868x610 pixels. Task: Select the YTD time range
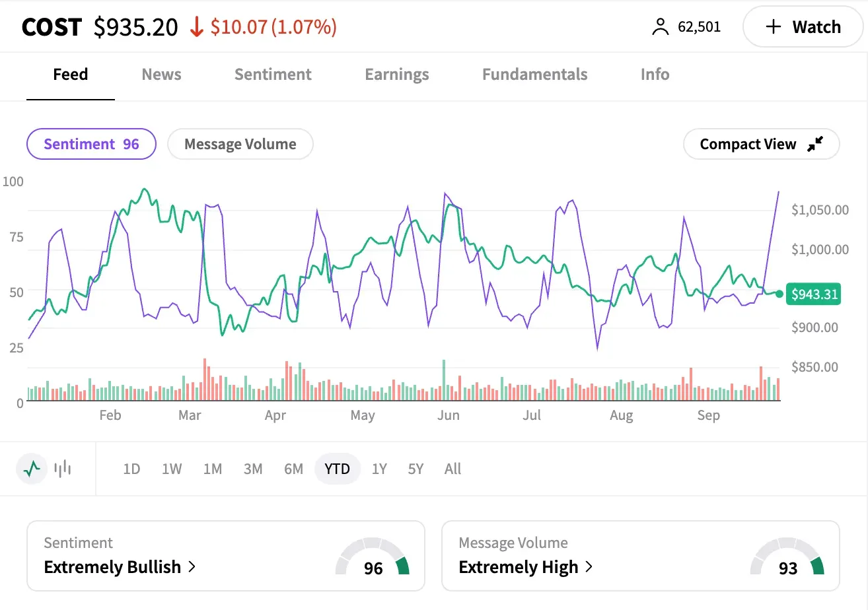[338, 469]
